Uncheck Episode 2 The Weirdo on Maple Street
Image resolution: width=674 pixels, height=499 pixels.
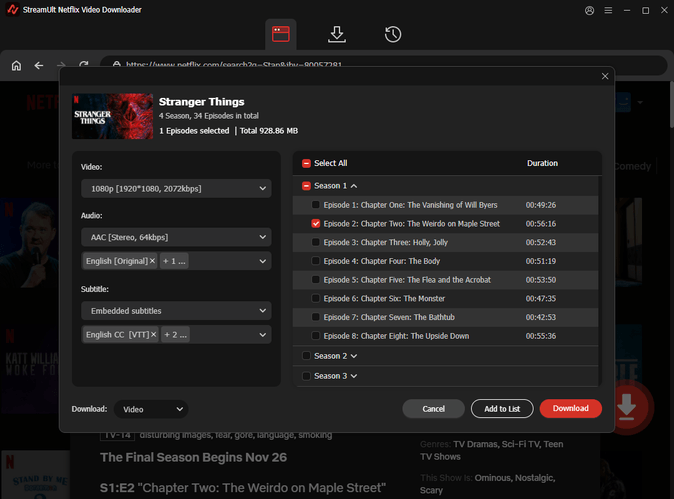click(316, 223)
